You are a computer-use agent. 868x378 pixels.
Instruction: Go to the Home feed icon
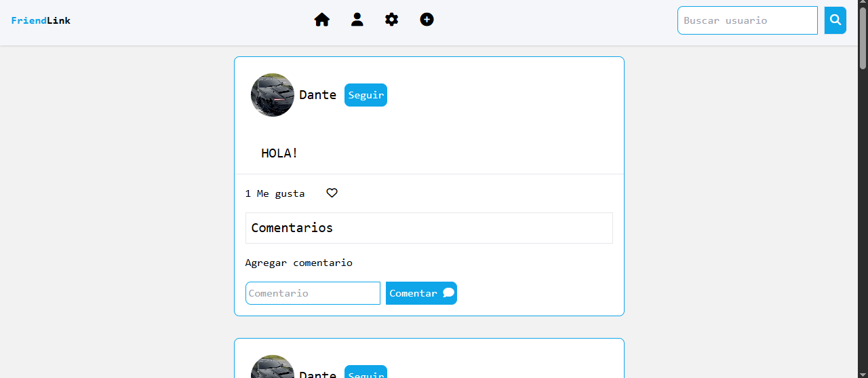tap(322, 20)
